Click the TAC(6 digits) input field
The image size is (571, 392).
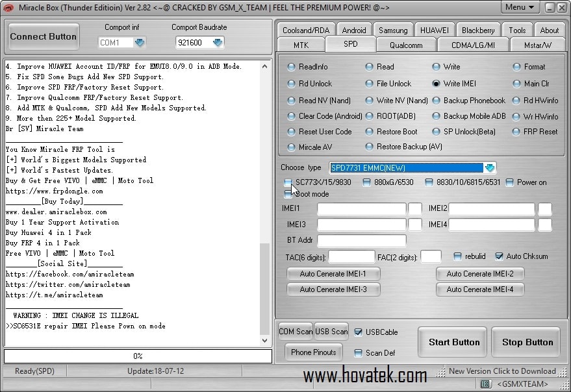pos(351,257)
